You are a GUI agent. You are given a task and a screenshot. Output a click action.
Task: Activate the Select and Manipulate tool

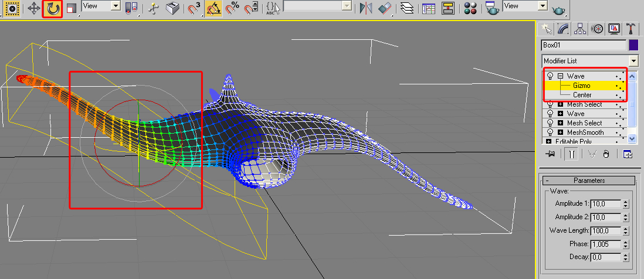coord(154,9)
